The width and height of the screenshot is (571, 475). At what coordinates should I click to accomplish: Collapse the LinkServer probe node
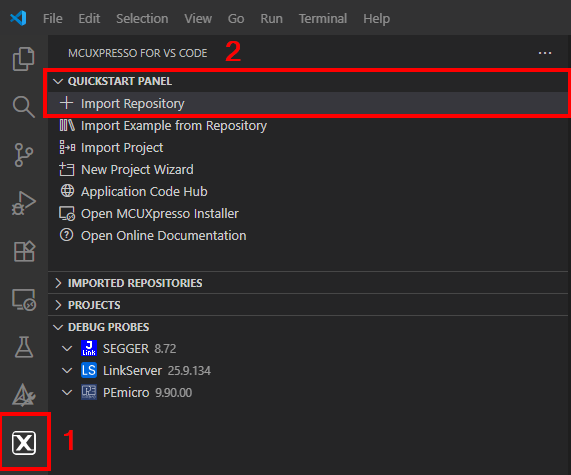click(x=67, y=370)
